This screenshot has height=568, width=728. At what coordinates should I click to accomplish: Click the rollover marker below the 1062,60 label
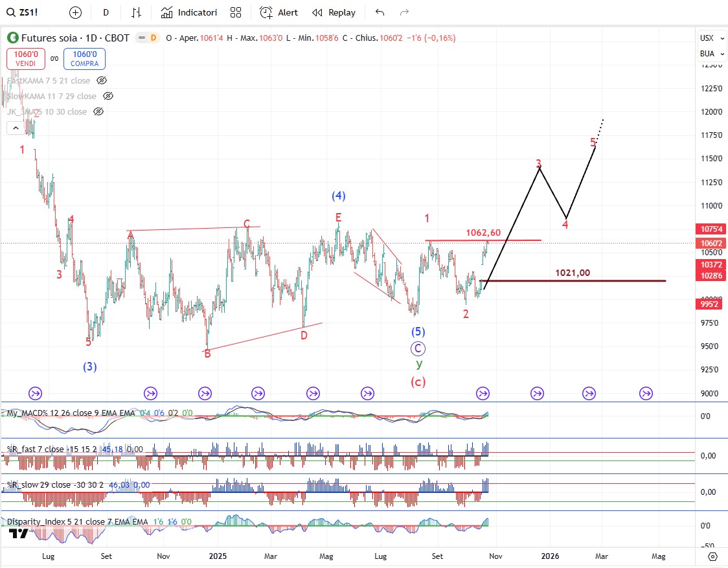(x=483, y=394)
